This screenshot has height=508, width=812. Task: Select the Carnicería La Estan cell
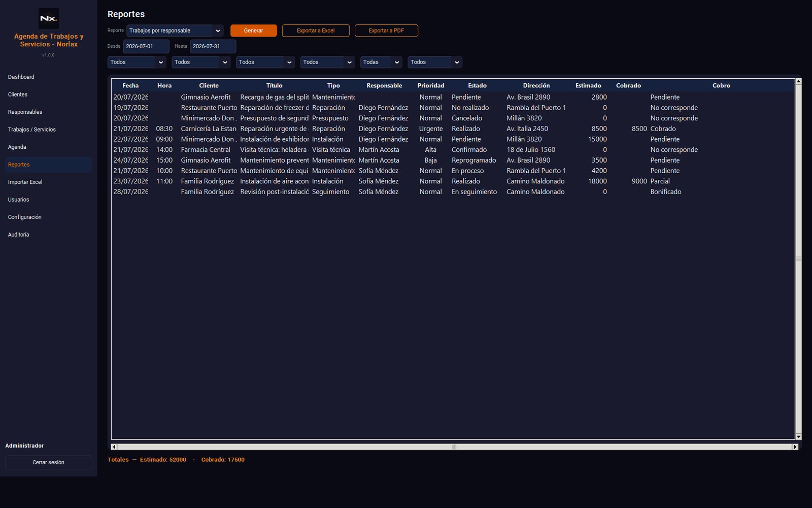click(209, 129)
